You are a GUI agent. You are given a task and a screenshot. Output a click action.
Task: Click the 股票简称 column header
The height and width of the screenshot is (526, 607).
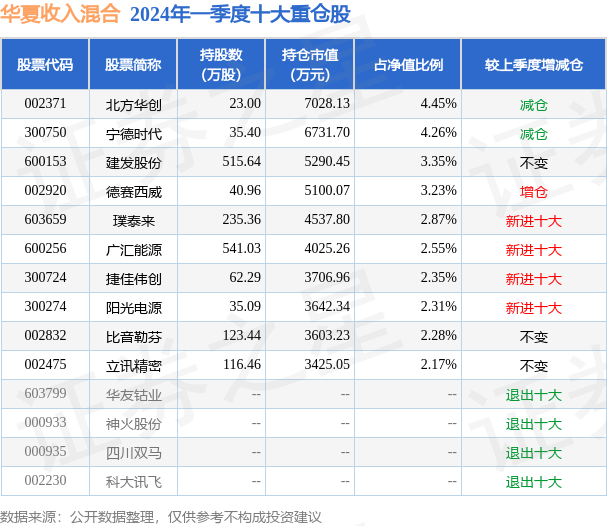point(133,65)
